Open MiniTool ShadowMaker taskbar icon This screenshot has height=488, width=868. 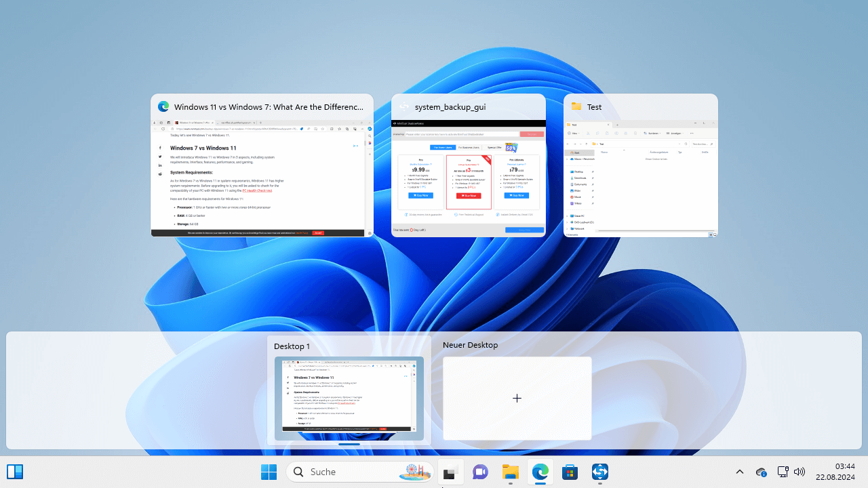599,472
